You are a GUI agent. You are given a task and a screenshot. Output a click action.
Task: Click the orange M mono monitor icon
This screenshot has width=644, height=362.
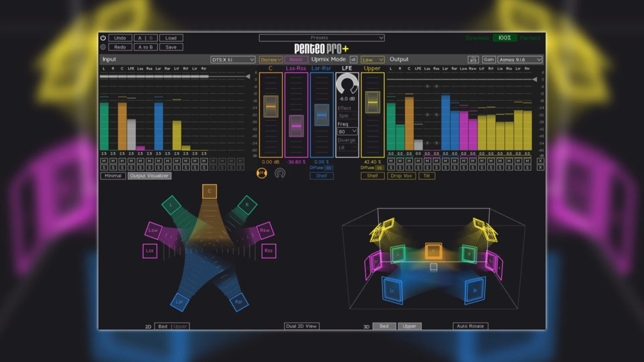(x=262, y=173)
